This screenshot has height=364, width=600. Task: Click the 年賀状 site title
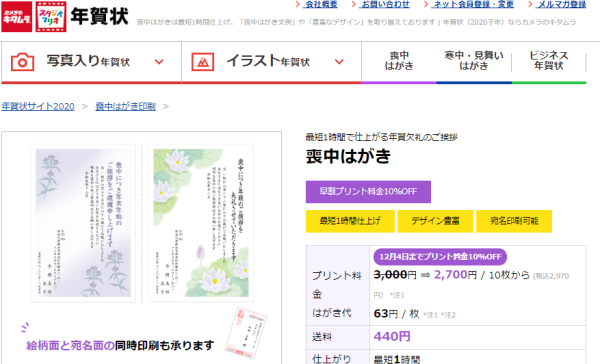99,16
